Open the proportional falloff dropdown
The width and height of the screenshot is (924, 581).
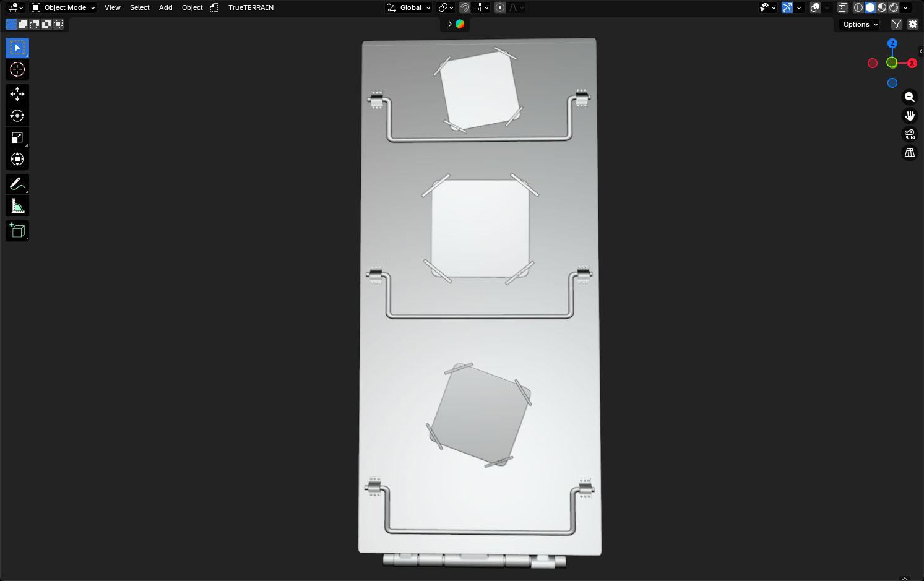(516, 7)
